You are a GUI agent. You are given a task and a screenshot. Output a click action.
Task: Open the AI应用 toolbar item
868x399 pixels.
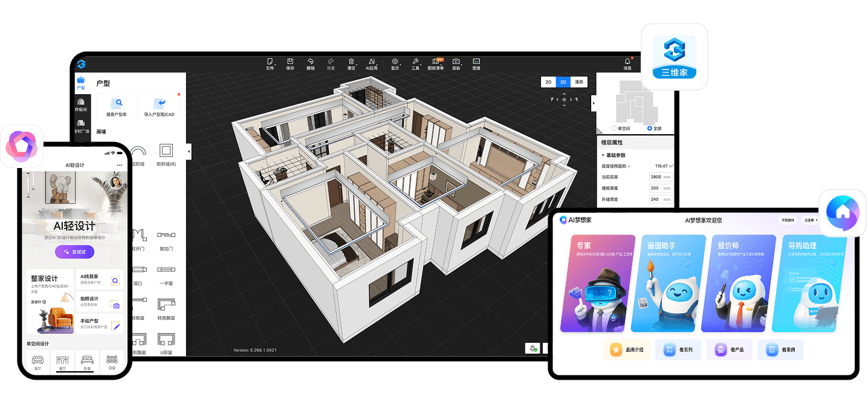[372, 64]
